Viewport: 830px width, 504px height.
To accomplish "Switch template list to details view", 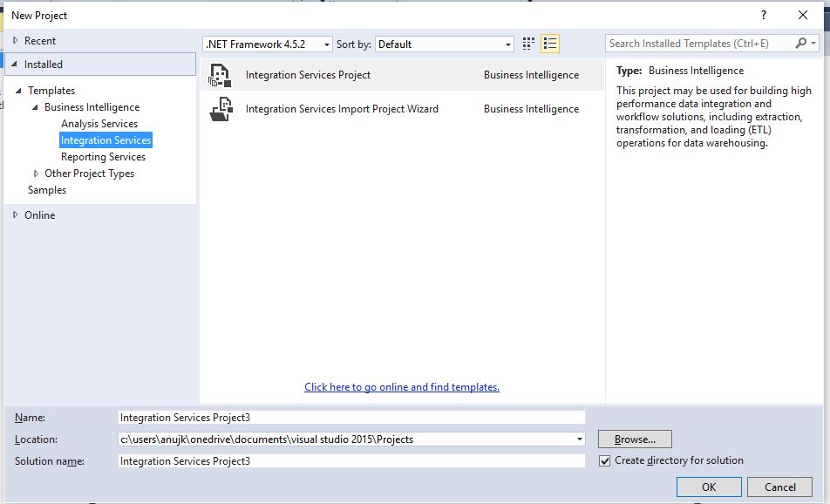I will [x=552, y=44].
